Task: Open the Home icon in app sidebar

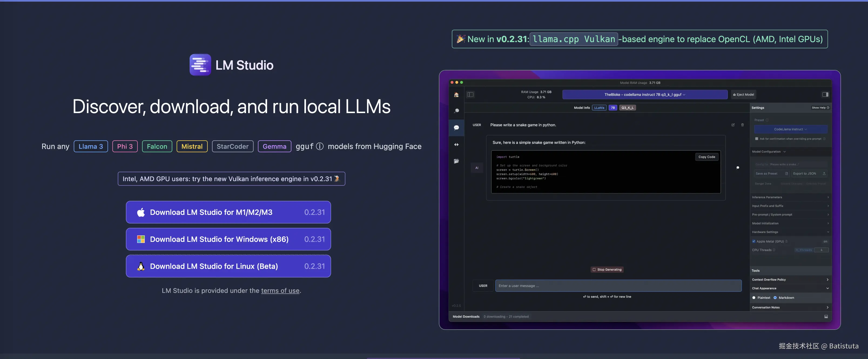Action: pos(456,95)
